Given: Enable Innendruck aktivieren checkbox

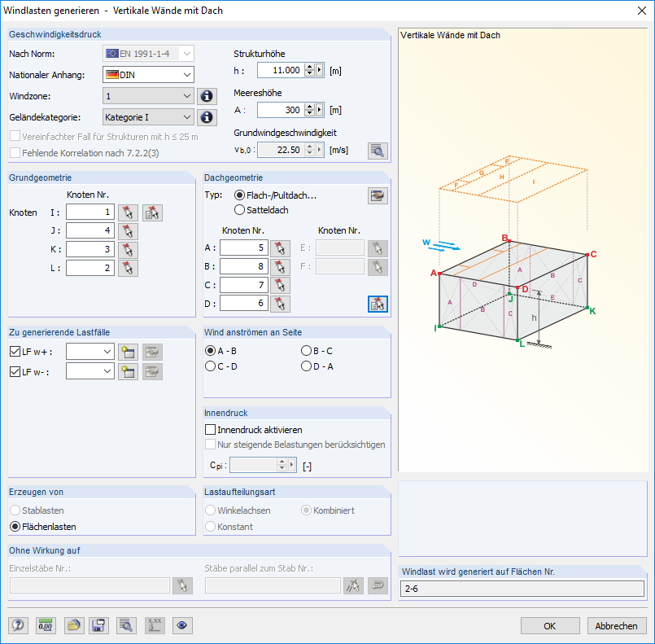Looking at the screenshot, I should [211, 430].
